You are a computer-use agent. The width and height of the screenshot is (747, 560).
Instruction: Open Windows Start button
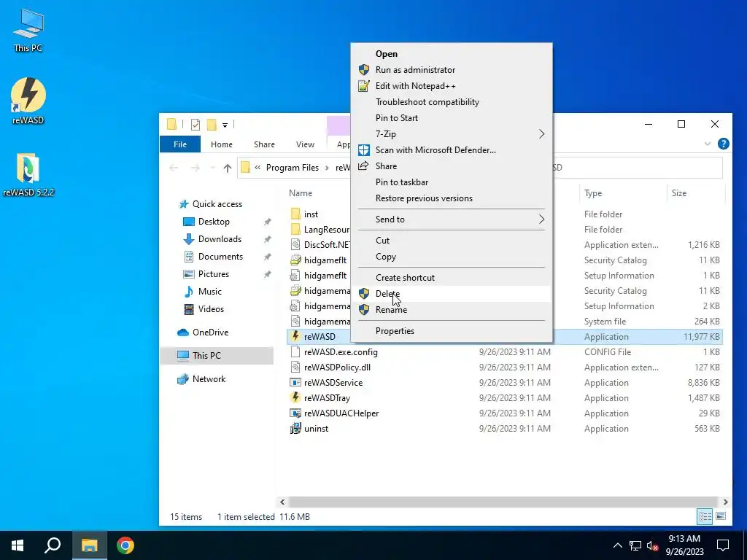tap(18, 545)
